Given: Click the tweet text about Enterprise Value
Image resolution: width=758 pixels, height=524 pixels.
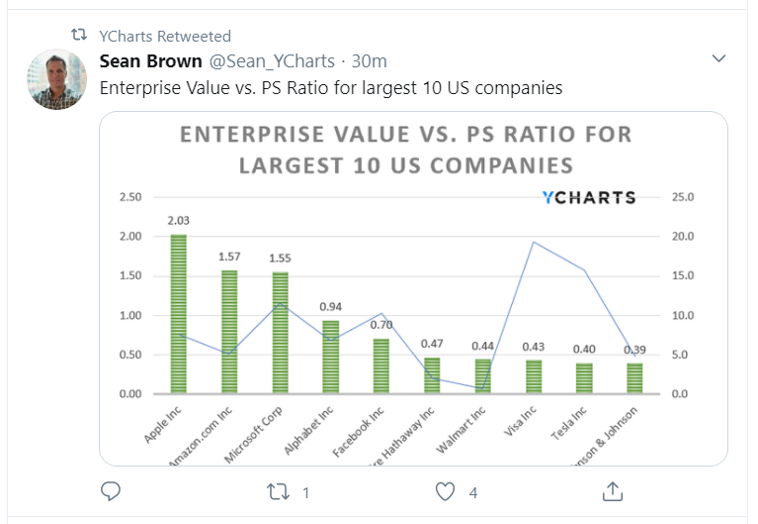Looking at the screenshot, I should [x=331, y=88].
